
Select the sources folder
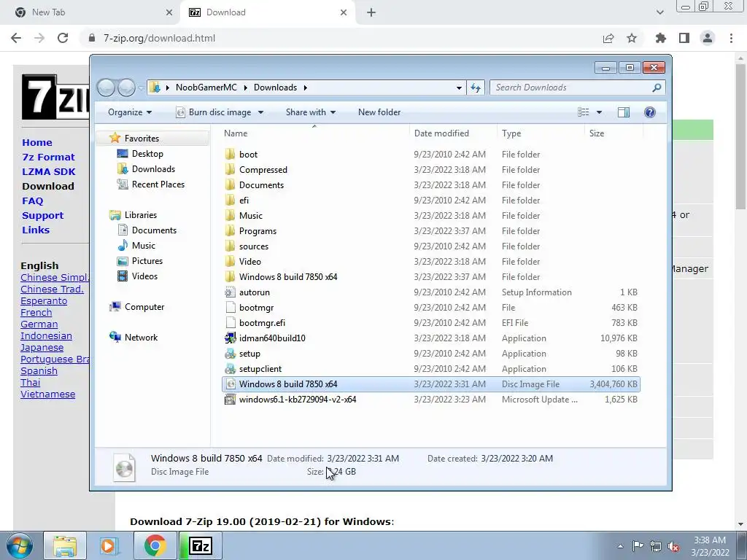click(253, 246)
